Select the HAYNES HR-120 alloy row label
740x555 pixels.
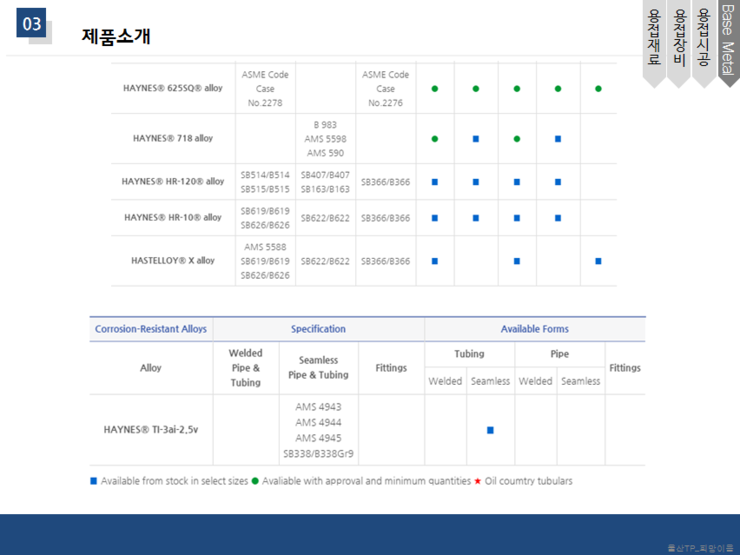(x=173, y=181)
